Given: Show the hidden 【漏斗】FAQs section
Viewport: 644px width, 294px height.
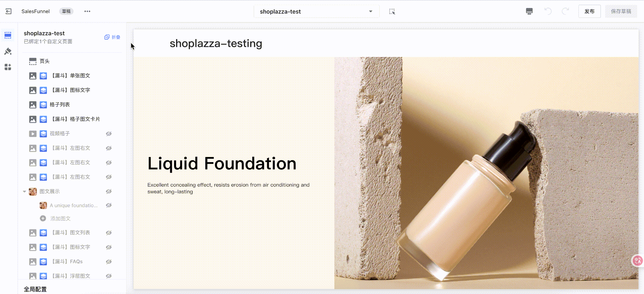Looking at the screenshot, I should (109, 262).
